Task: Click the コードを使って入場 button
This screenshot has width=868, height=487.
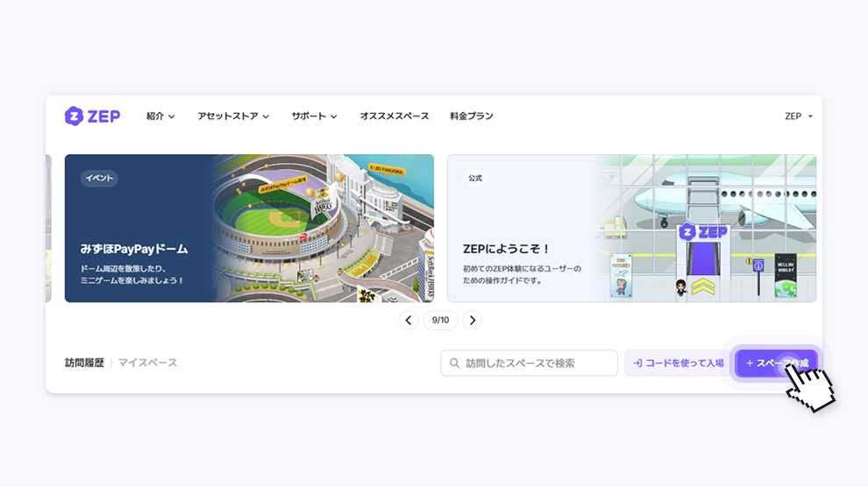Action: point(678,363)
